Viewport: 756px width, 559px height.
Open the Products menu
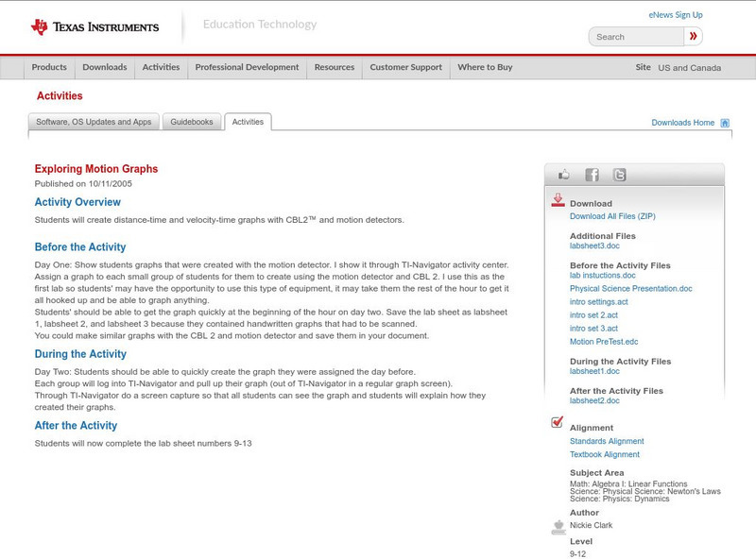click(49, 67)
